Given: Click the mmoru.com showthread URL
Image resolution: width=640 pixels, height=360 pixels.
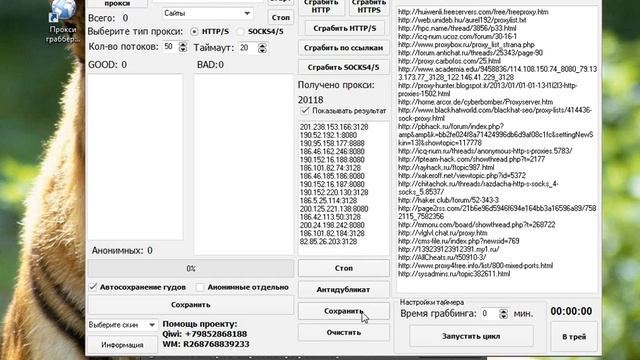Looking at the screenshot, I should point(477,224).
